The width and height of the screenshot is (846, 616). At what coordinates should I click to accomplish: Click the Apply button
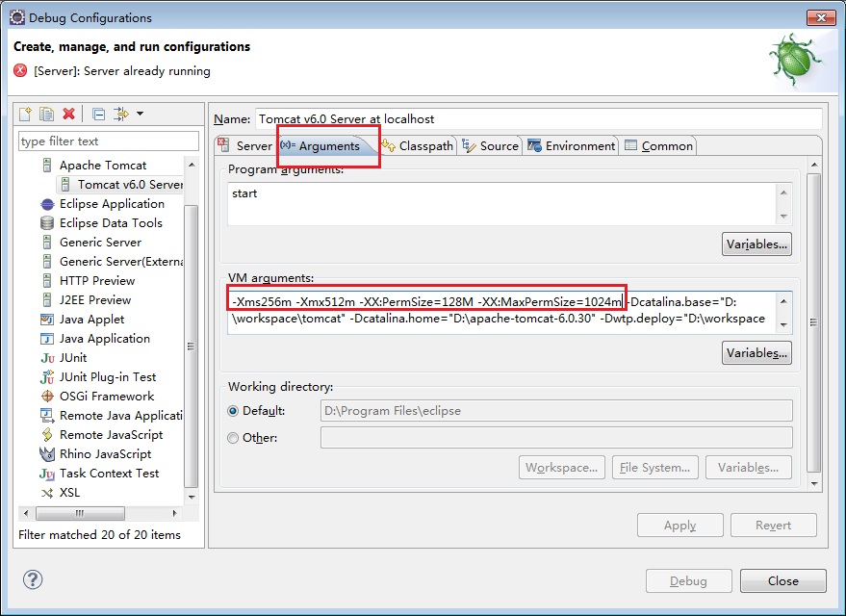pyautogui.click(x=679, y=526)
